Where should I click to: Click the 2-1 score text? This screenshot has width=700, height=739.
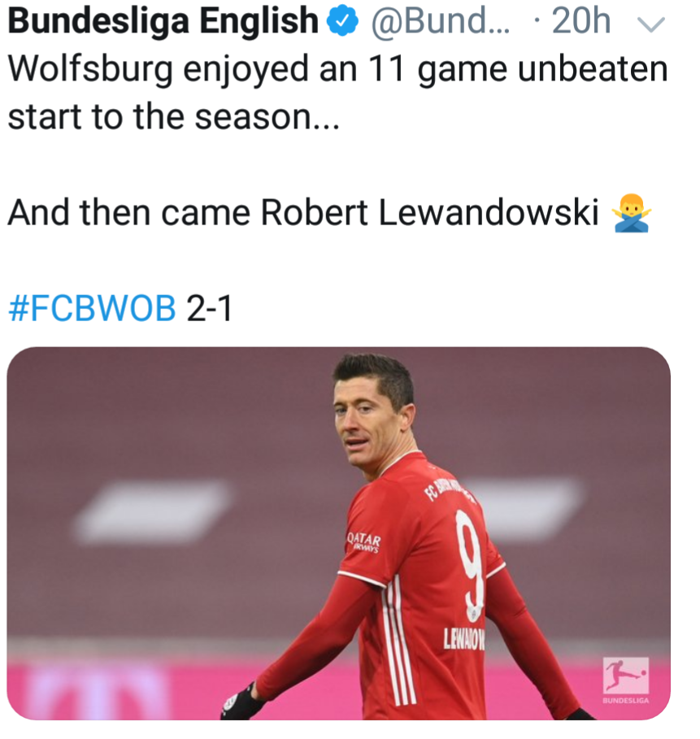coord(209,309)
